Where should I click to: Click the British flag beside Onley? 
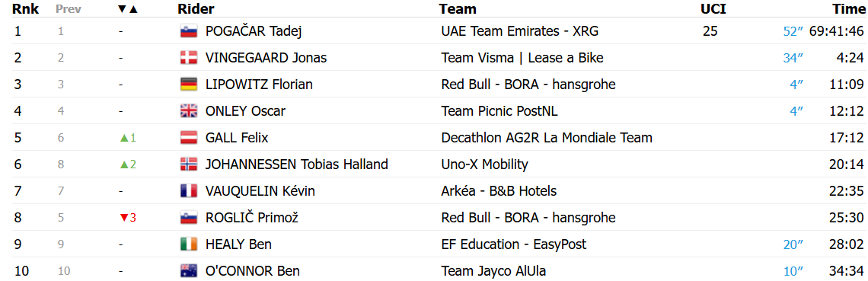[x=189, y=111]
